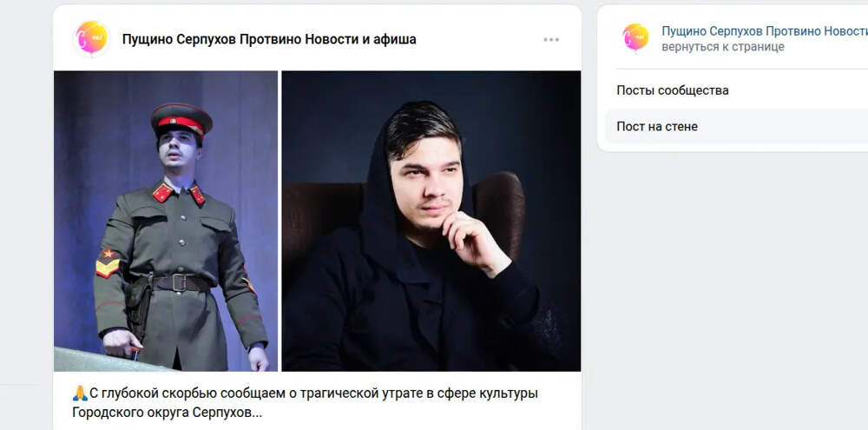Click the post text line Городского округа Серпухов

click(169, 413)
